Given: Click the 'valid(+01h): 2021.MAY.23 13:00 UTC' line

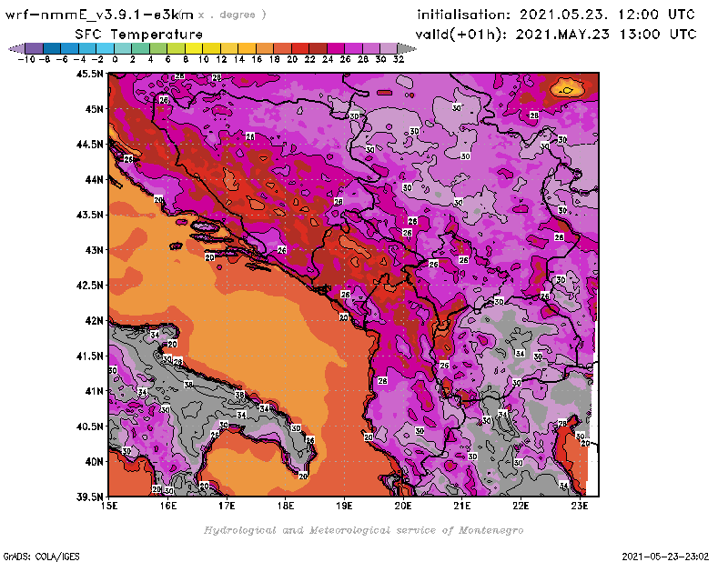Looking at the screenshot, I should pos(556,34).
